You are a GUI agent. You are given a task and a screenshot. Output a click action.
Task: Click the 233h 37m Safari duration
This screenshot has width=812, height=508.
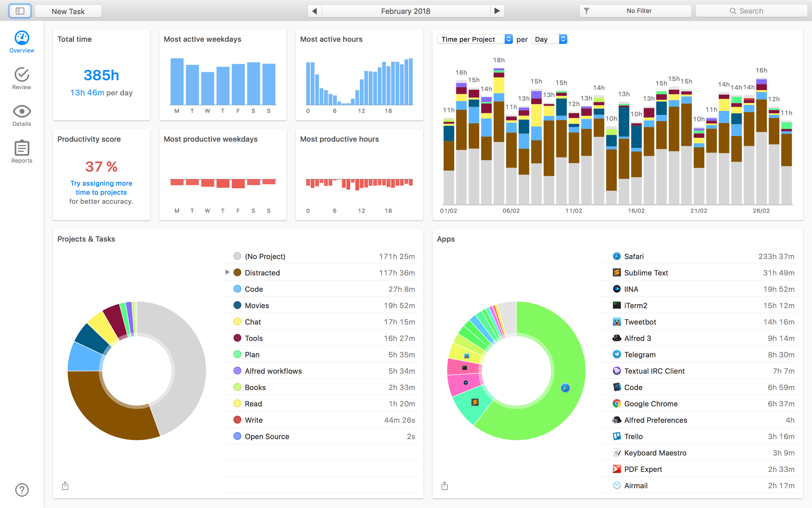point(776,256)
